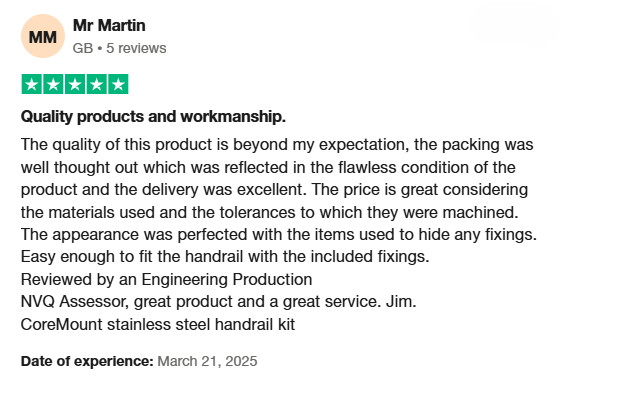Select the fourth green rating star
628x395 pixels.
97,84
